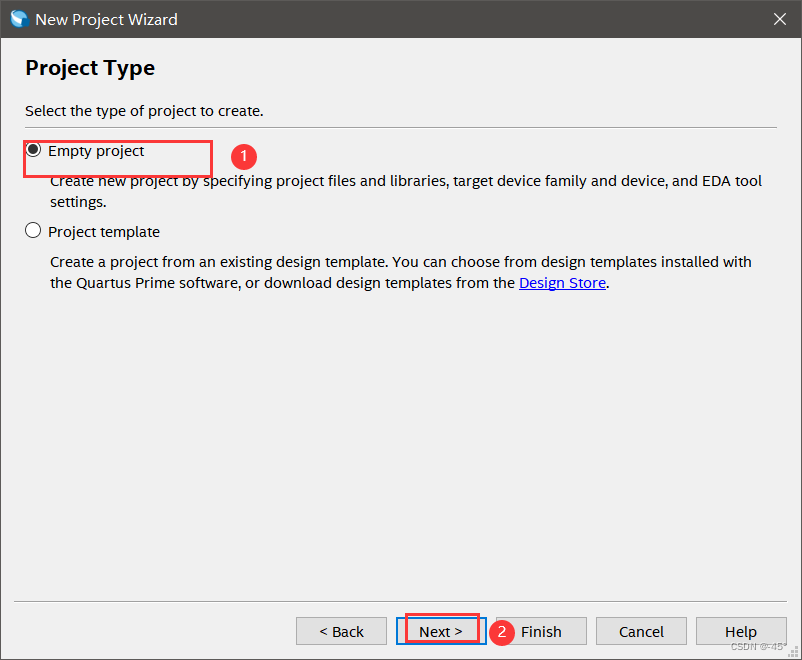The height and width of the screenshot is (660, 802).
Task: Open Help for the wizard
Action: point(741,631)
